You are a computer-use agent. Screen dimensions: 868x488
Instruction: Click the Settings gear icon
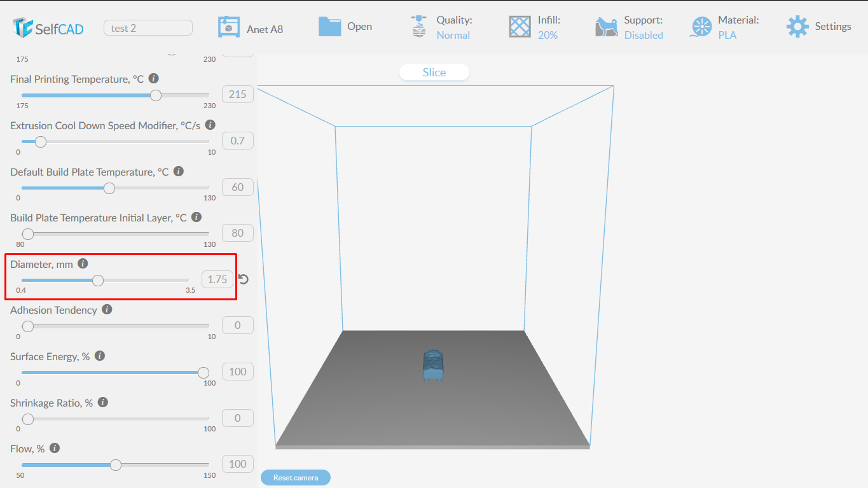coord(797,27)
